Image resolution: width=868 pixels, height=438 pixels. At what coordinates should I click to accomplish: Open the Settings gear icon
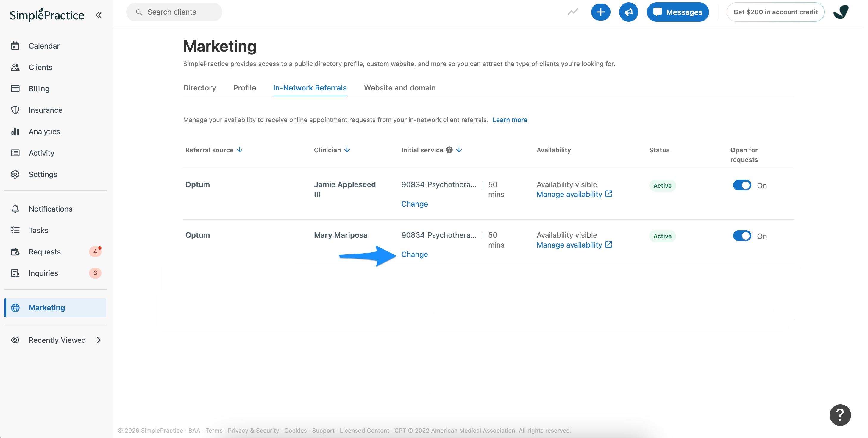click(x=15, y=174)
